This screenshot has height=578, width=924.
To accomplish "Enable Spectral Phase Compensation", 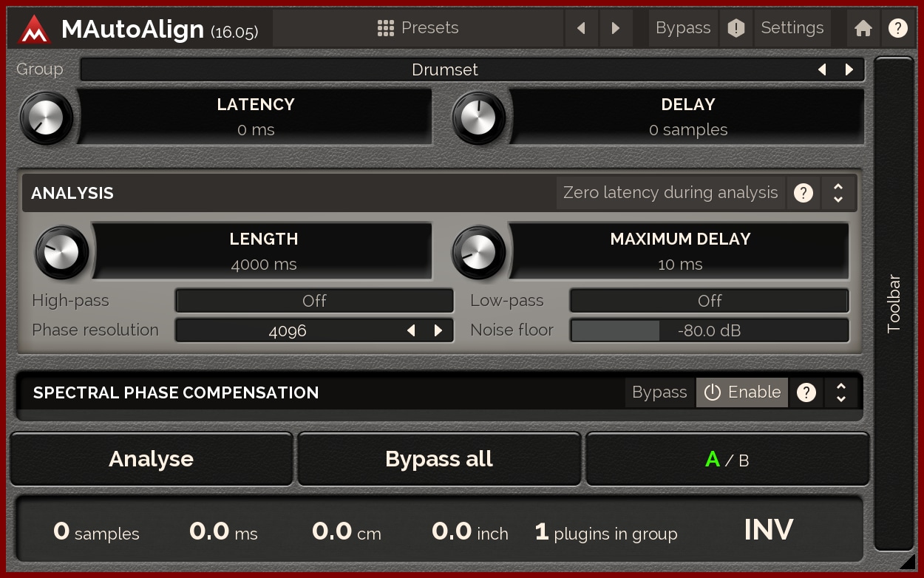I will pyautogui.click(x=742, y=392).
